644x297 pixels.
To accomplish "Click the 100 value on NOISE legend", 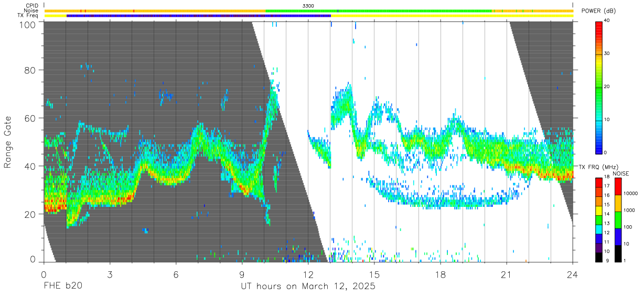I will pyautogui.click(x=628, y=227).
